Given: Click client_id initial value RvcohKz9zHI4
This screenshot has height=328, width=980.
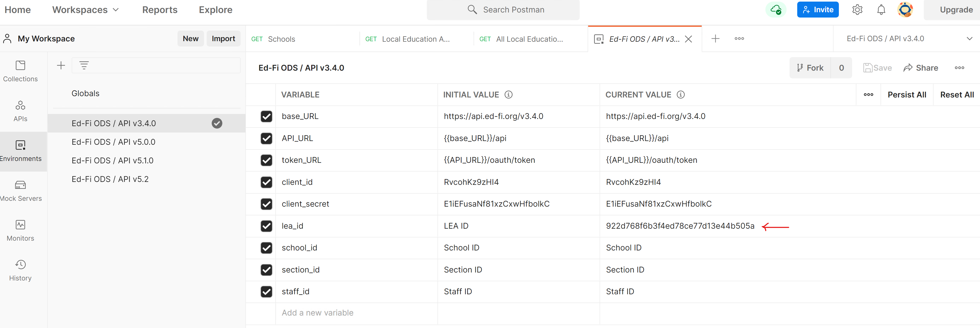Looking at the screenshot, I should (x=471, y=182).
